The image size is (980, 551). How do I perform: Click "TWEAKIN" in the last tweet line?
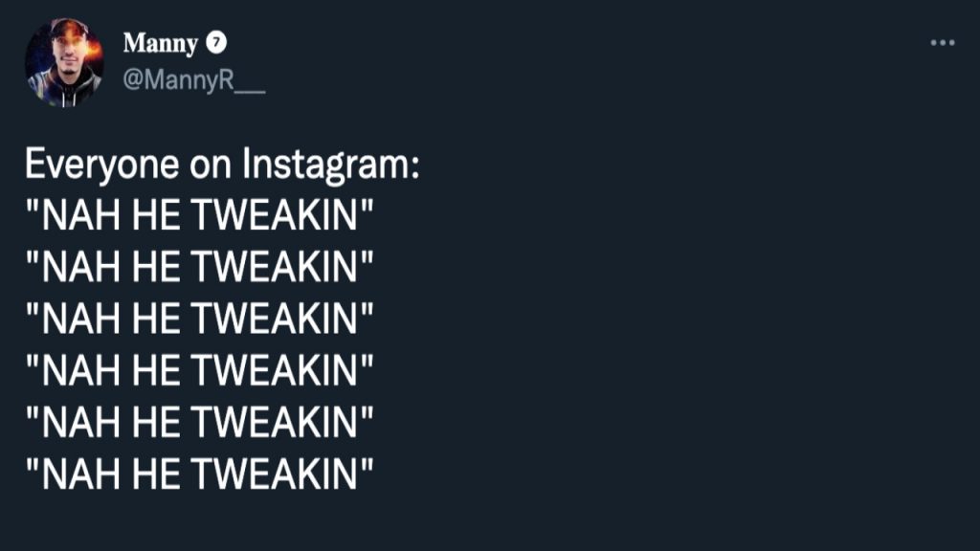click(275, 474)
